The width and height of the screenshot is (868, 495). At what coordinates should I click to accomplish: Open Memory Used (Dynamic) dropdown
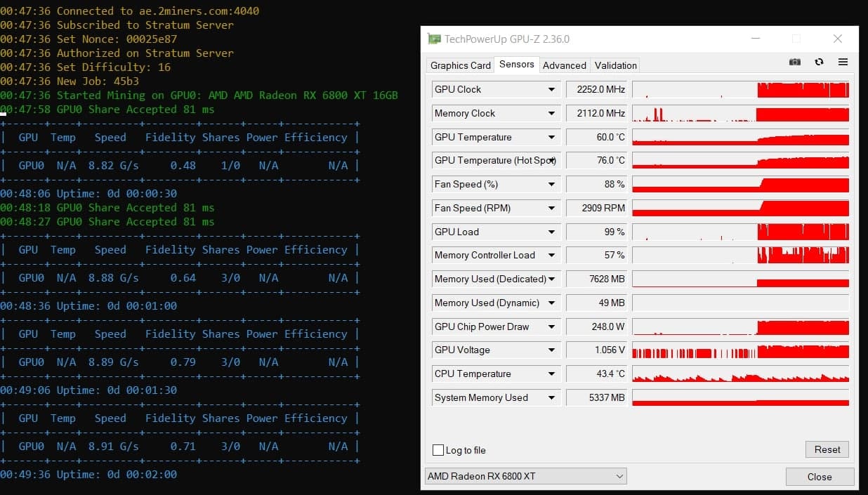click(551, 303)
